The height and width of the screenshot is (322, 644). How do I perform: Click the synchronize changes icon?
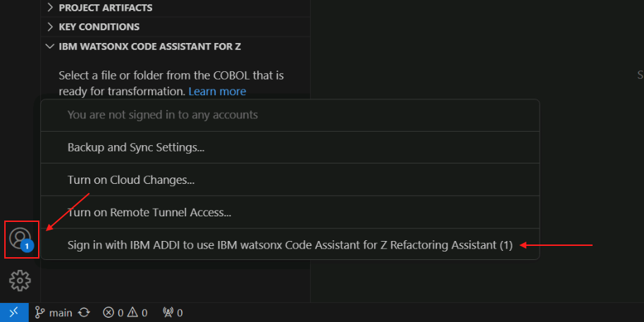[84, 313]
